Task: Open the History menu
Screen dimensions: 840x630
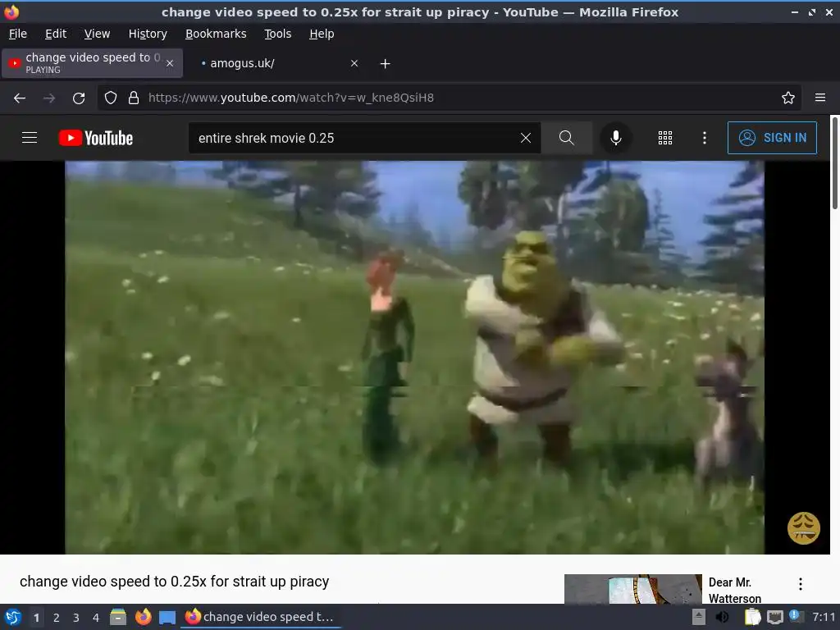Action: pos(148,34)
